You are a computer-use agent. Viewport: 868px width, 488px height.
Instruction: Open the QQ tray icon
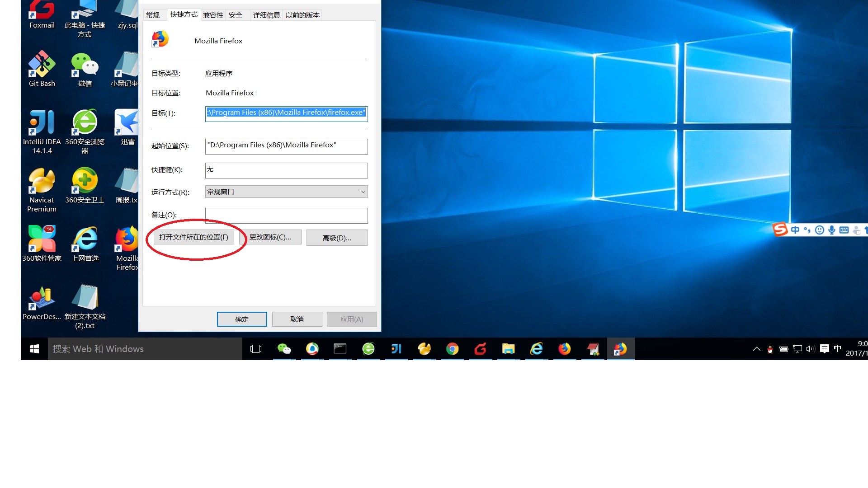[770, 349]
